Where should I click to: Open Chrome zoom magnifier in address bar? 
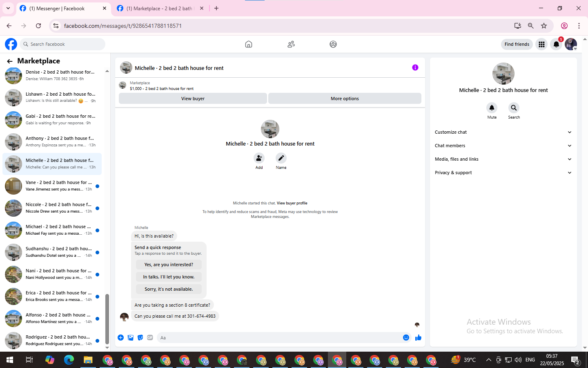coord(531,26)
